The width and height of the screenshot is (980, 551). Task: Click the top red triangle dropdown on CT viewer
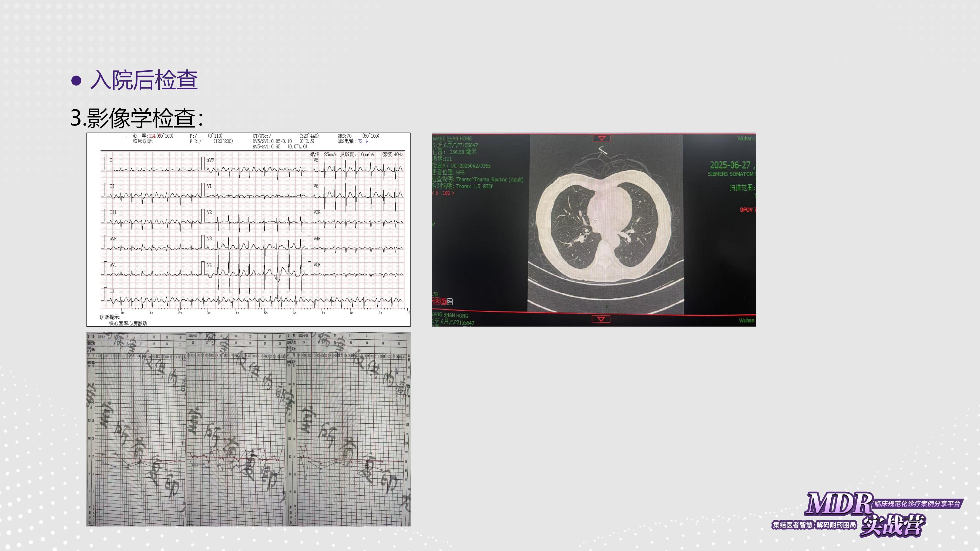click(602, 138)
